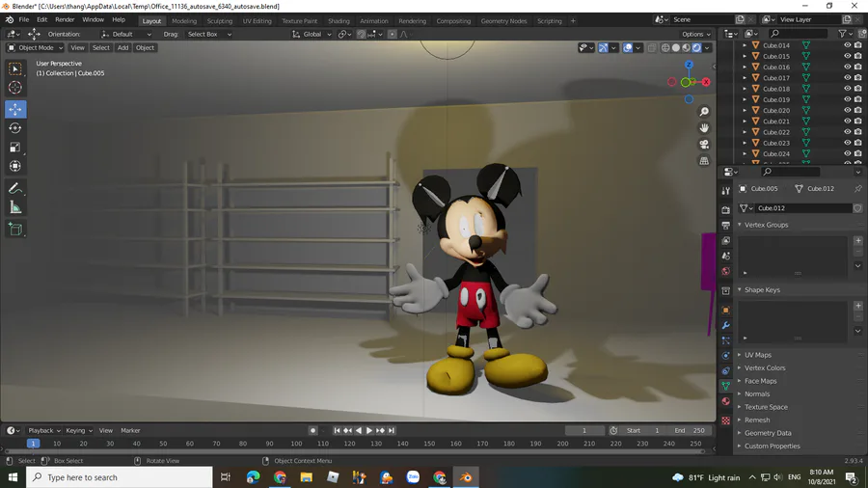
Task: Open the Modifier properties wrench tab
Action: [x=725, y=325]
